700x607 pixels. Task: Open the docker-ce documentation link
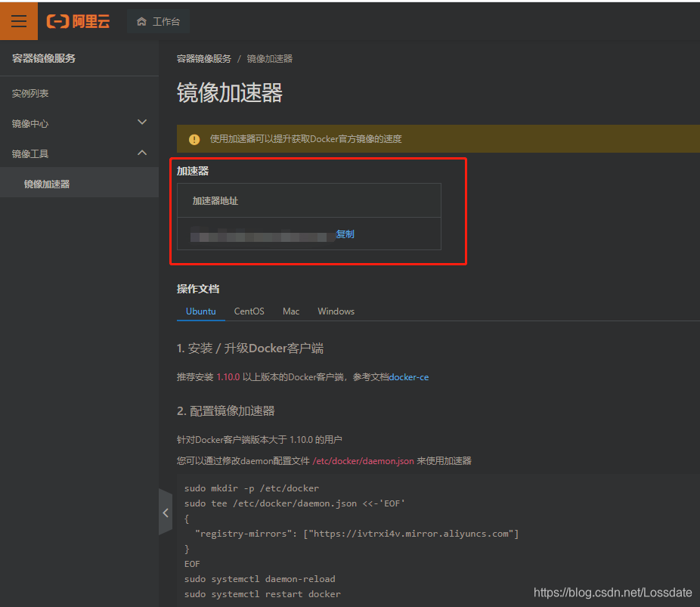pyautogui.click(x=409, y=377)
